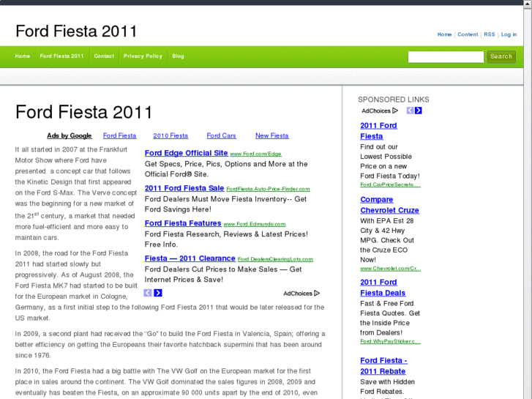The image size is (532, 399).
Task: Click text 'Fast & Free Ford Fiesta Quotes'
Action: 390,318
